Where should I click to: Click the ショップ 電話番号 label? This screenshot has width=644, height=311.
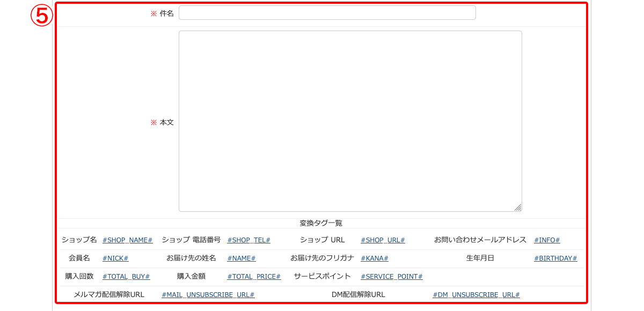click(x=191, y=240)
